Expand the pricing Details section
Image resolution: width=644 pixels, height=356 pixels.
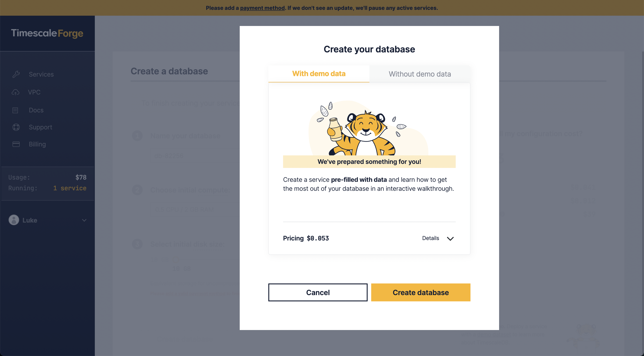click(438, 238)
